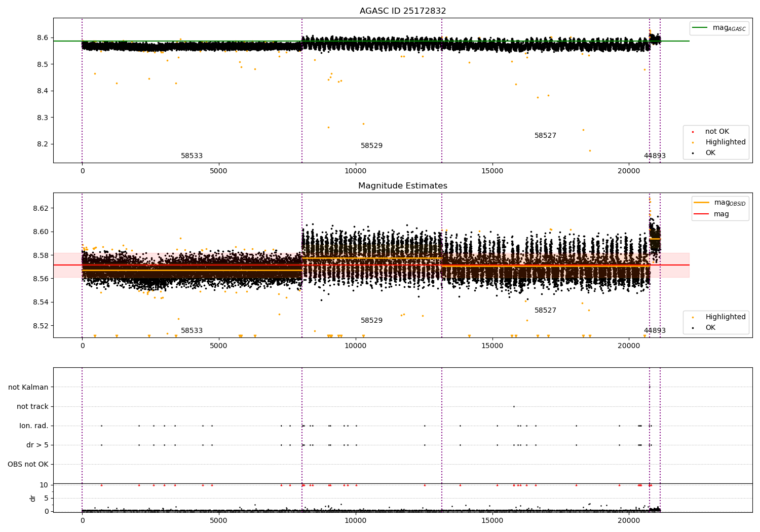
Task: Click the red 'mag' legend line sample
Action: tap(701, 214)
